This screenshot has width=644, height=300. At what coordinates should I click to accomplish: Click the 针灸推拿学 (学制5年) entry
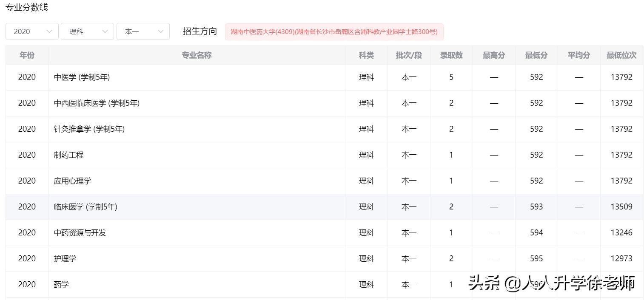89,129
